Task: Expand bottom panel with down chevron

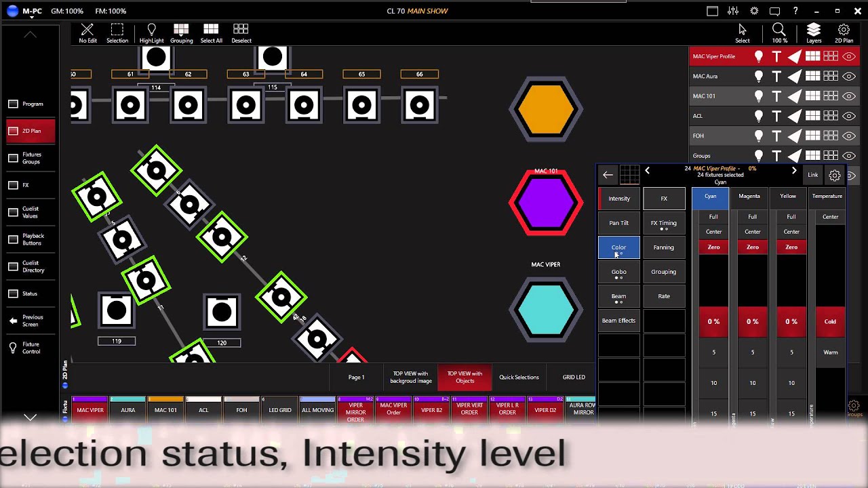Action: point(30,418)
